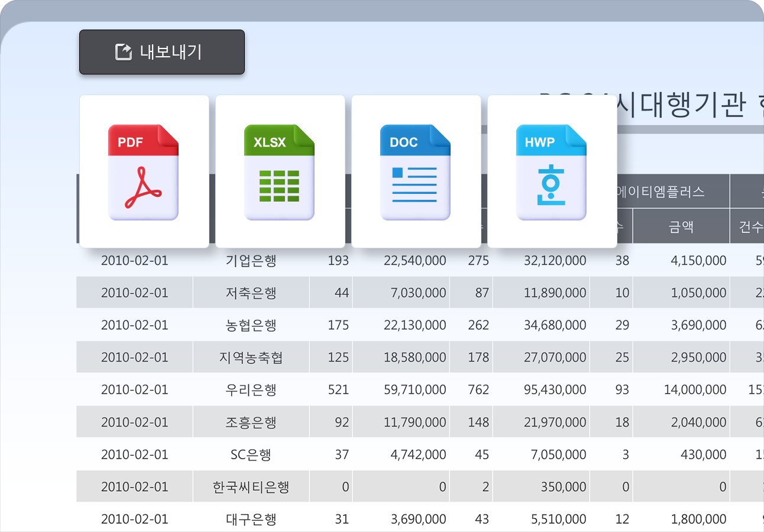Click the amount 95,430,000
The image size is (764, 532).
(555, 390)
